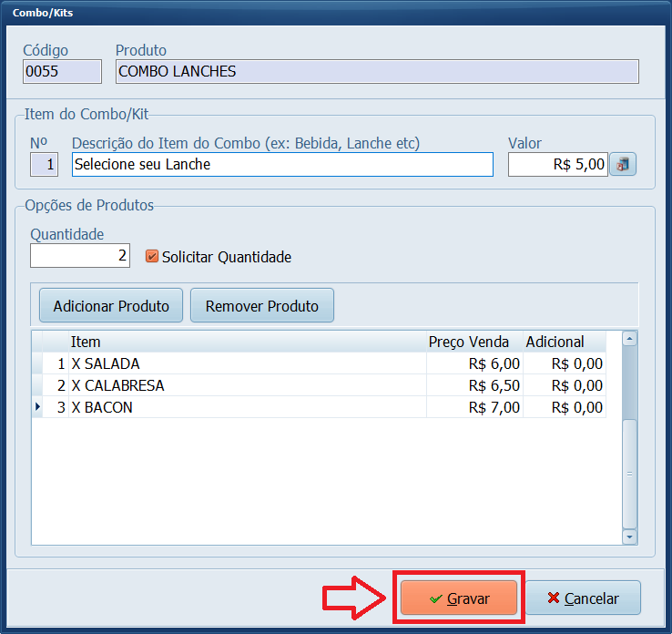
Task: Toggle the Solicitar Quantidade checkbox
Action: click(x=152, y=256)
